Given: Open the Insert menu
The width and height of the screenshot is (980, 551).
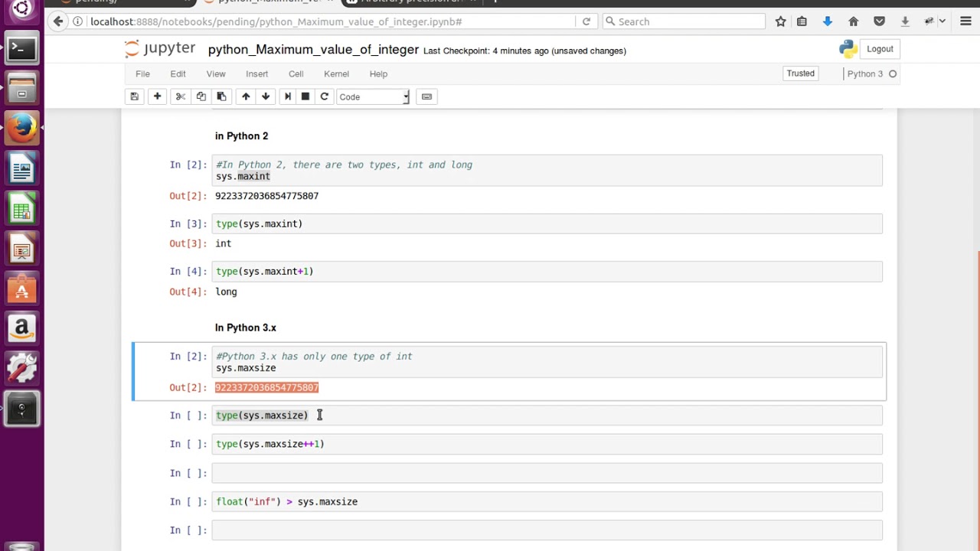Looking at the screenshot, I should point(256,73).
